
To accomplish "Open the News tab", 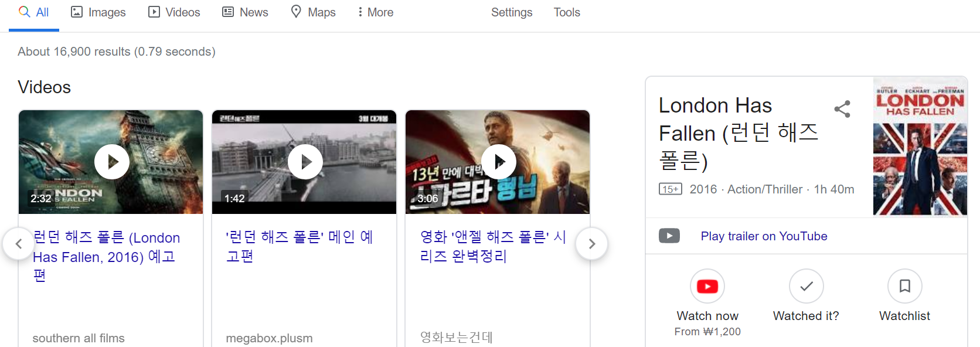I will point(245,12).
